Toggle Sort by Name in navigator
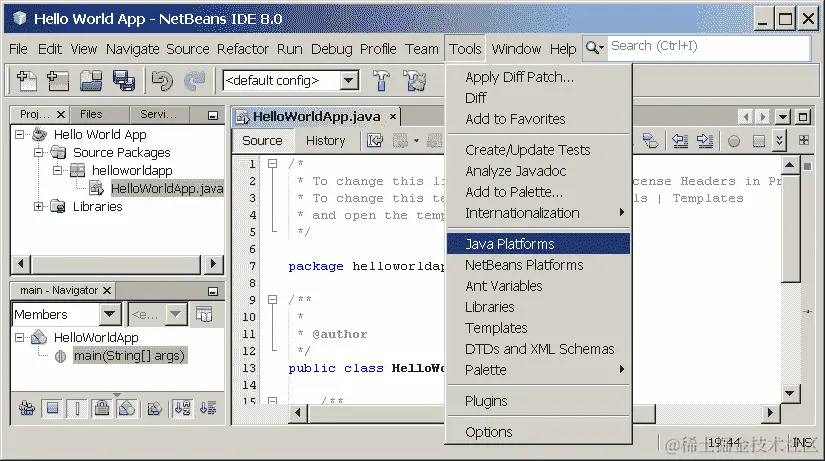Viewport: 825px width, 461px height. click(x=183, y=408)
